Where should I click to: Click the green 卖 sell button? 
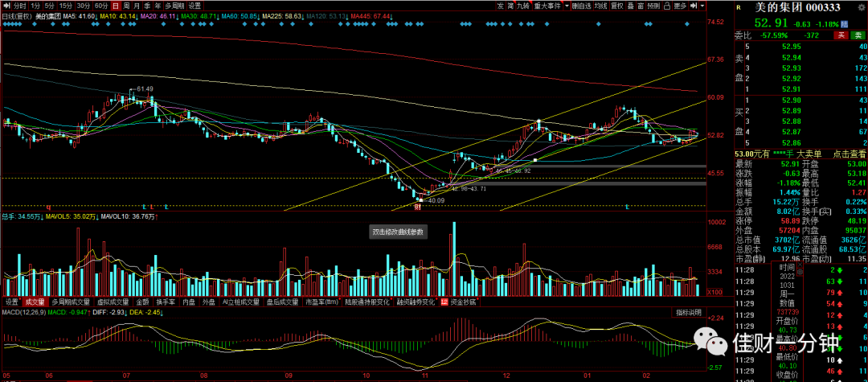tap(858, 35)
